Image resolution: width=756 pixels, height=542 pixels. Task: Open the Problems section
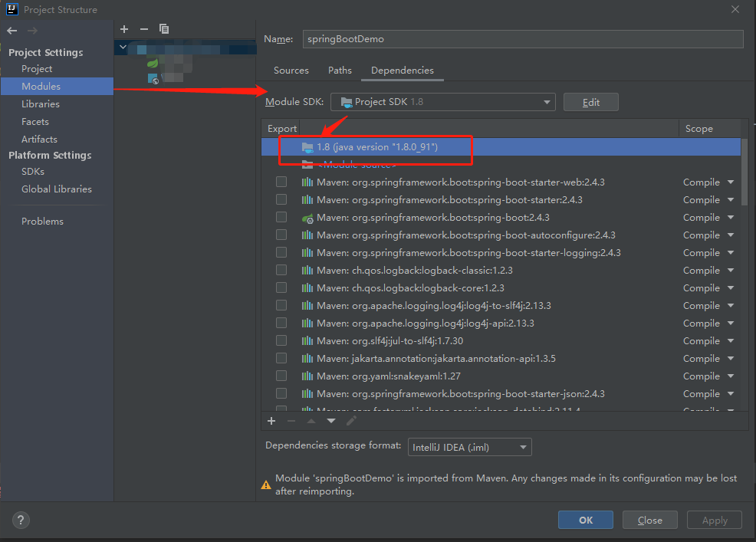pyautogui.click(x=42, y=222)
